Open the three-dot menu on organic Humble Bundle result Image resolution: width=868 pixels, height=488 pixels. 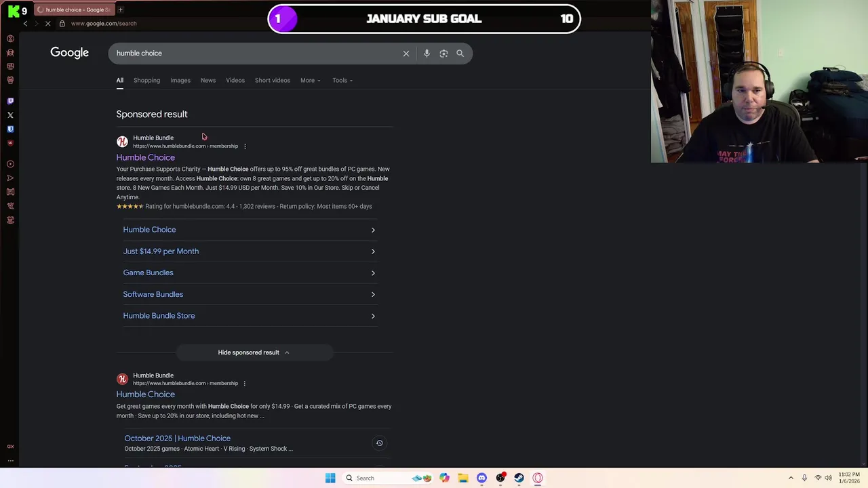click(x=244, y=384)
